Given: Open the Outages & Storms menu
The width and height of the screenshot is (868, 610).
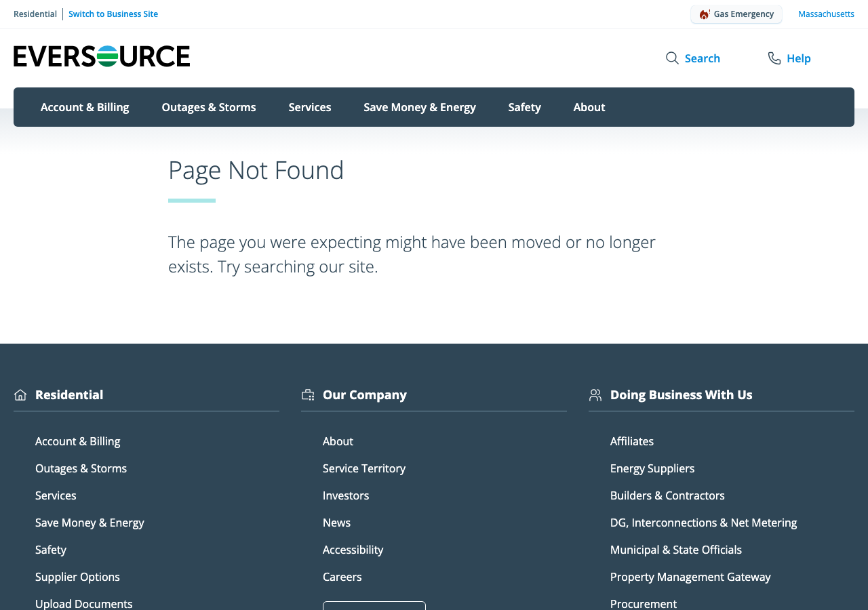Looking at the screenshot, I should [209, 107].
